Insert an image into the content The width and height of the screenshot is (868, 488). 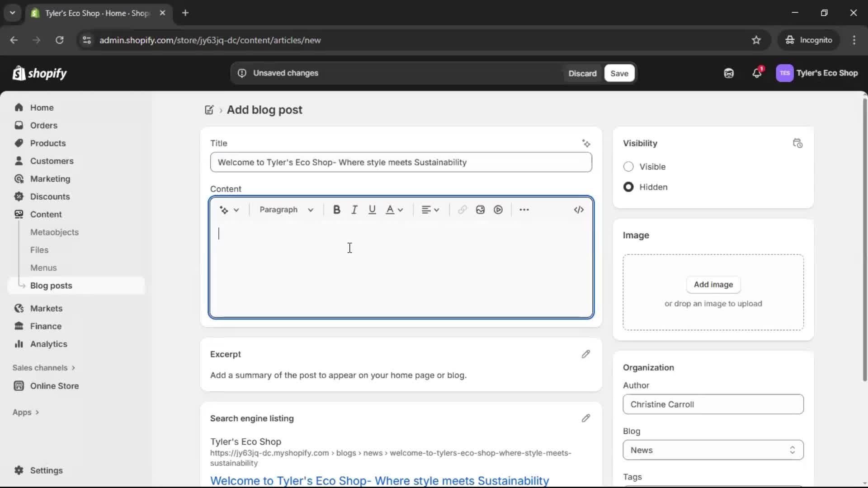[480, 210]
